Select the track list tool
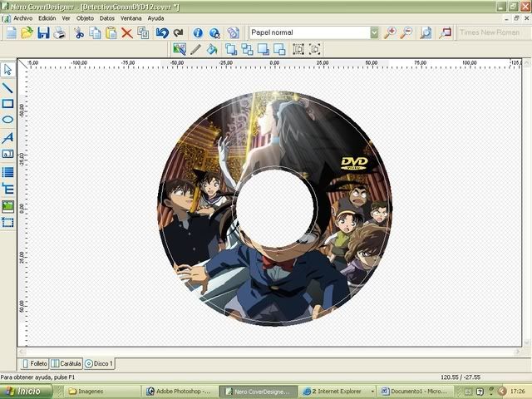The image size is (532, 399). (7, 172)
